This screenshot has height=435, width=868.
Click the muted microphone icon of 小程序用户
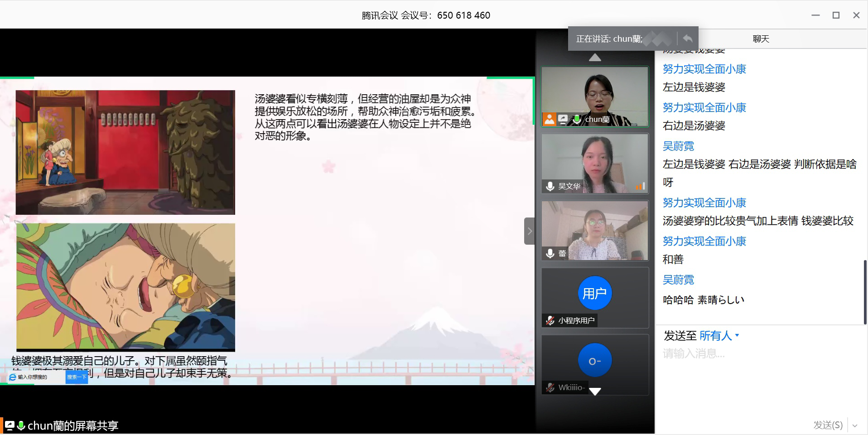[550, 320]
